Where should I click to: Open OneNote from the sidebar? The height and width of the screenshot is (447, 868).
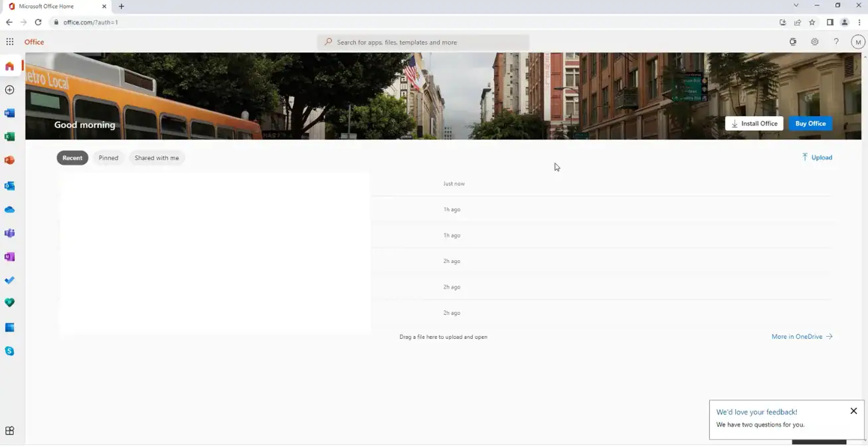[x=9, y=257]
